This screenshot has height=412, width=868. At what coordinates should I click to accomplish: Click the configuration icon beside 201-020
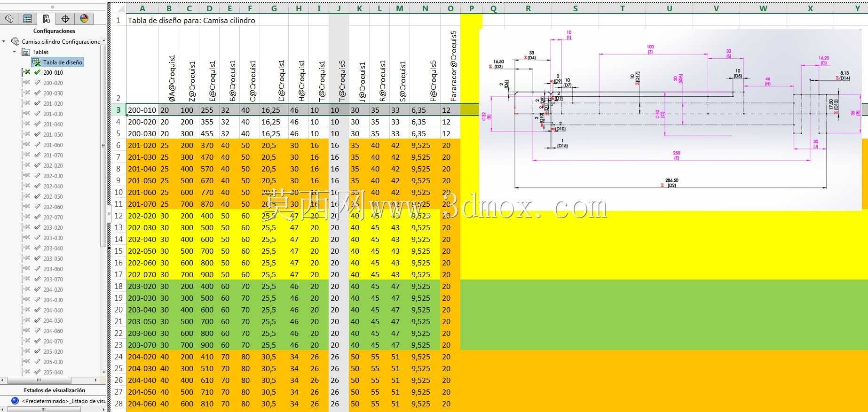coord(26,103)
